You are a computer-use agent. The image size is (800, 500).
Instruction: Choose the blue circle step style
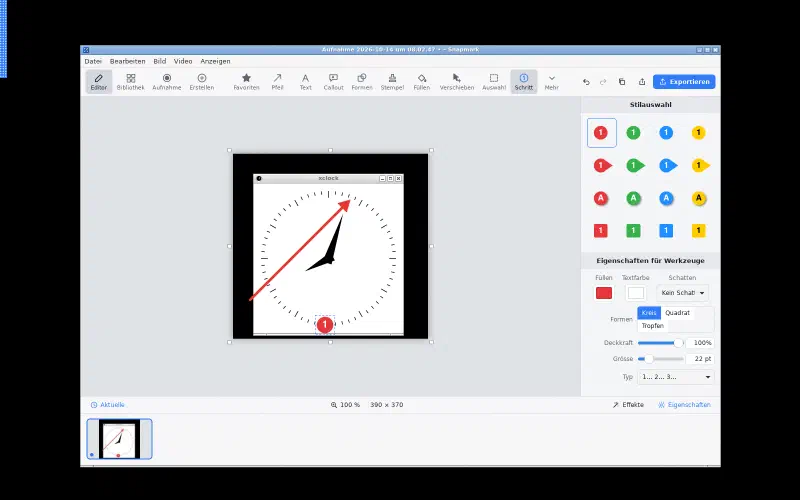[666, 133]
